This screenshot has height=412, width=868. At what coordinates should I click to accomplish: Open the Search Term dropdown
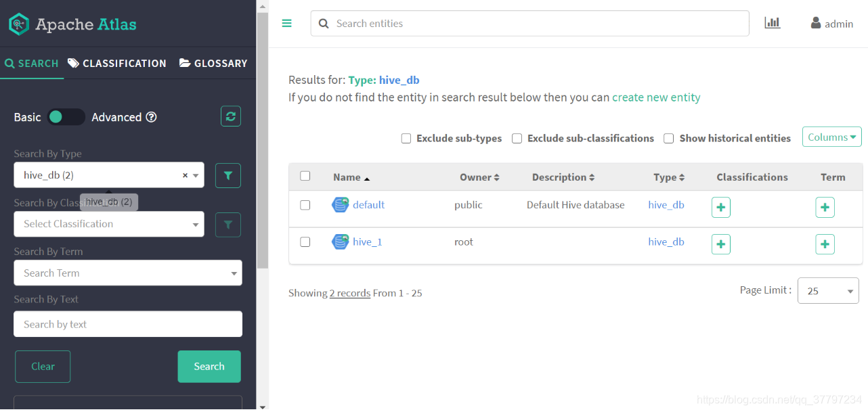128,273
